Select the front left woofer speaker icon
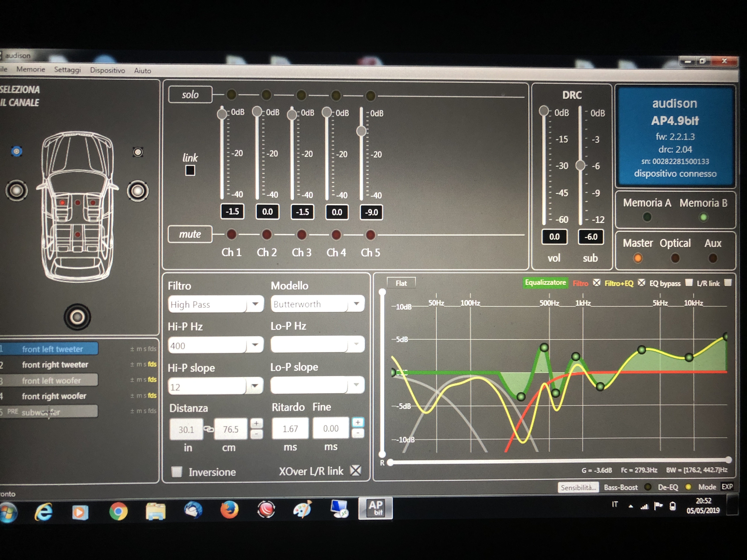 16,191
